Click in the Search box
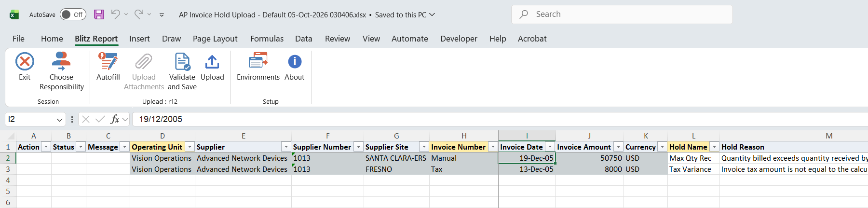Image resolution: width=868 pixels, height=208 pixels. (x=622, y=14)
